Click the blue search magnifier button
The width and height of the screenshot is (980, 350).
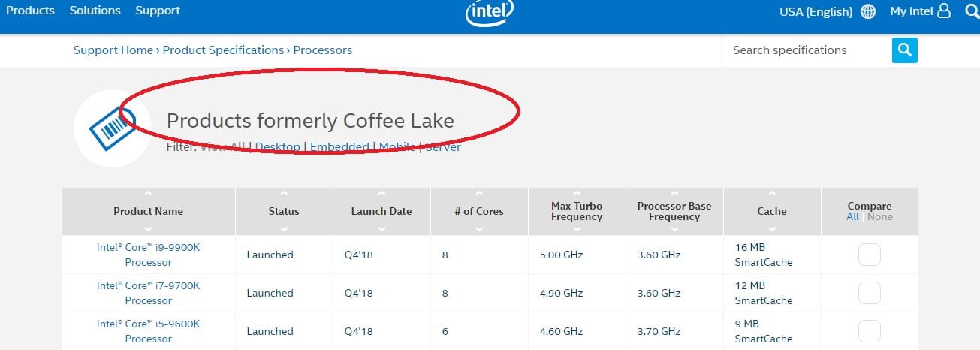[904, 50]
